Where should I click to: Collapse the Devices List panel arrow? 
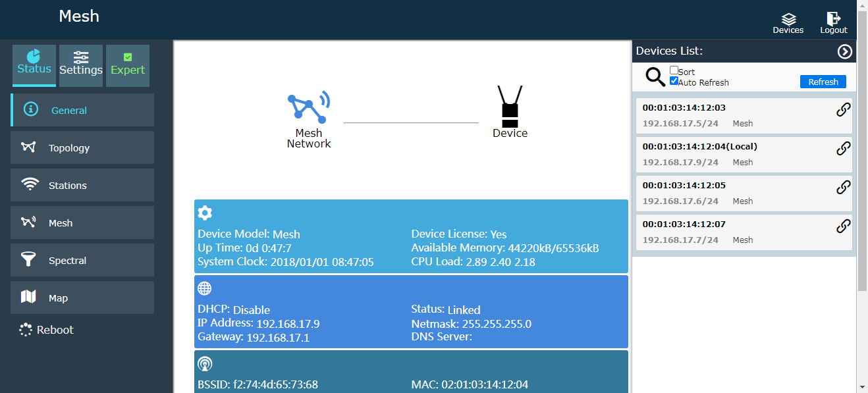[844, 51]
